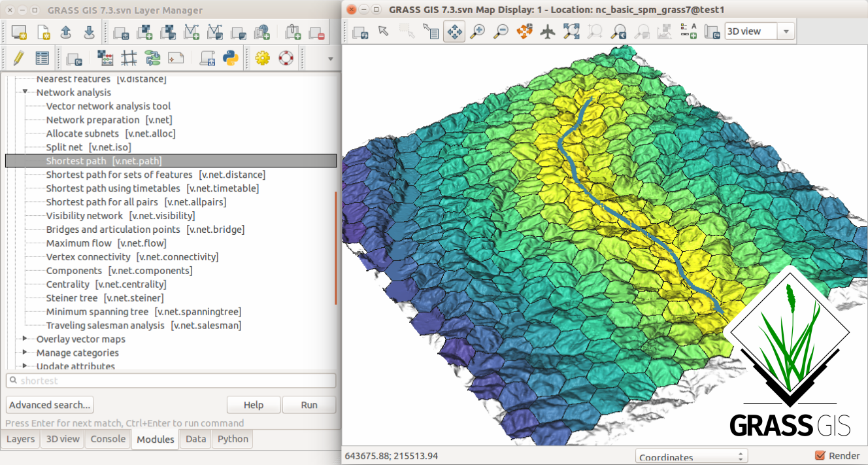Expand Manage categories node
868x465 pixels.
coord(25,353)
